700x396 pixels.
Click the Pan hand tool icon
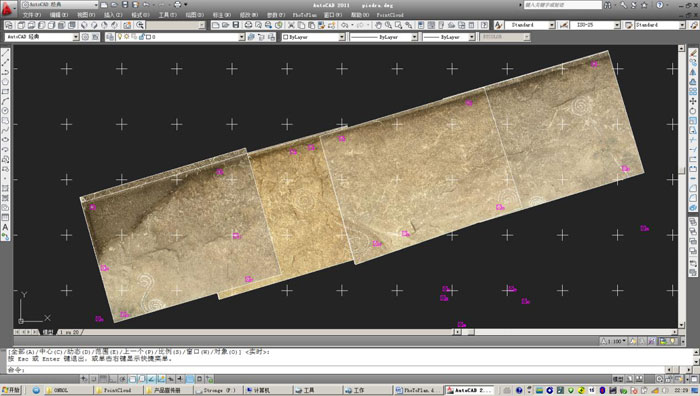coord(379,25)
